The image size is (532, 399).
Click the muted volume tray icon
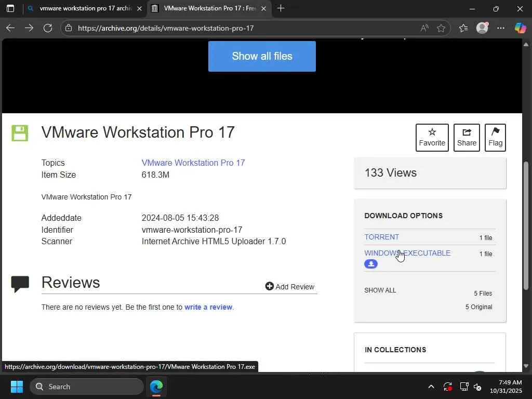tap(477, 387)
